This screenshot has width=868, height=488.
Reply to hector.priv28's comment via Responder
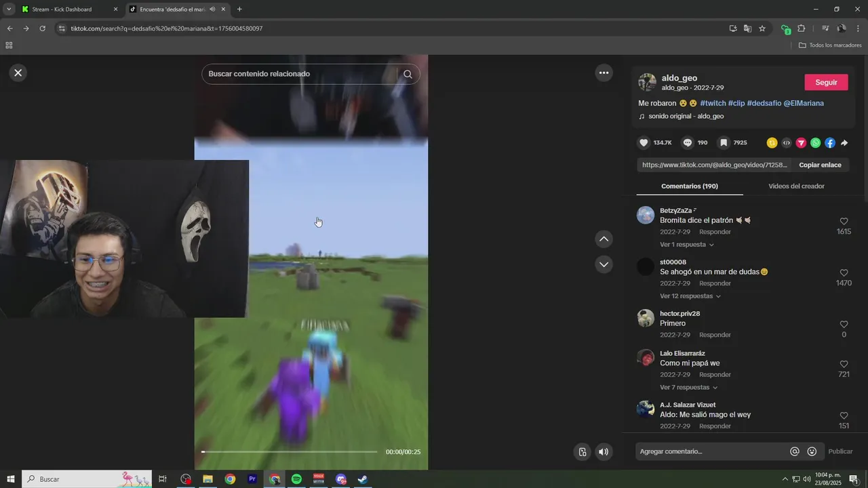[x=715, y=335]
